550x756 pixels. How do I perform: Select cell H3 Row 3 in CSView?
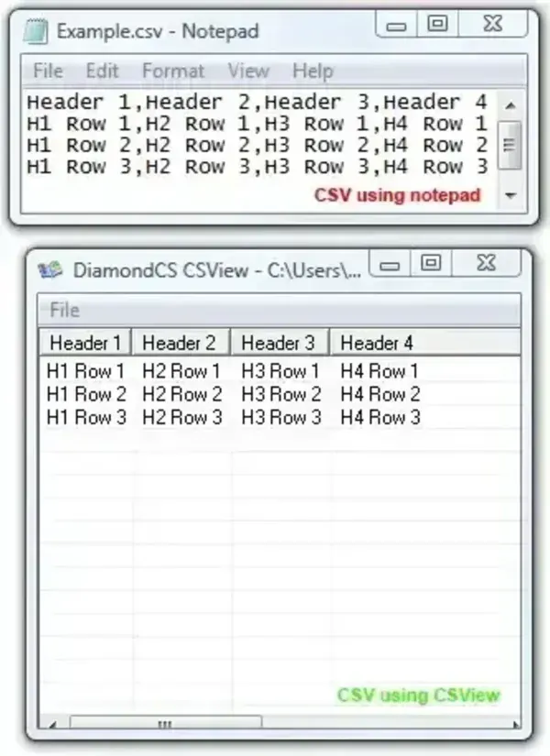[x=280, y=417]
